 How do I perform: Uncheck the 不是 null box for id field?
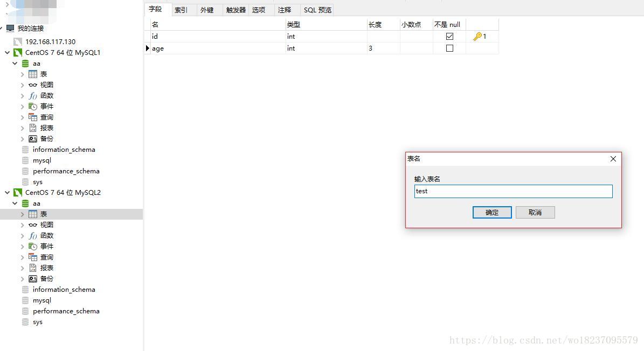pos(449,36)
